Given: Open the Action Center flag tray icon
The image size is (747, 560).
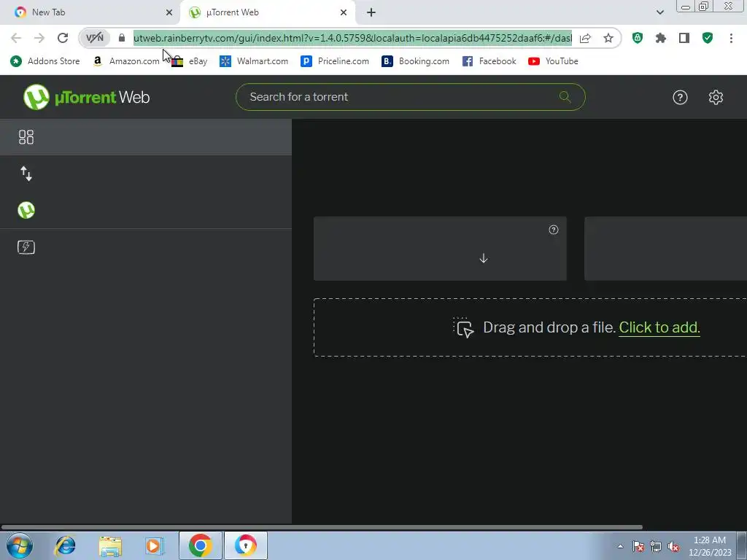Looking at the screenshot, I should click(638, 547).
